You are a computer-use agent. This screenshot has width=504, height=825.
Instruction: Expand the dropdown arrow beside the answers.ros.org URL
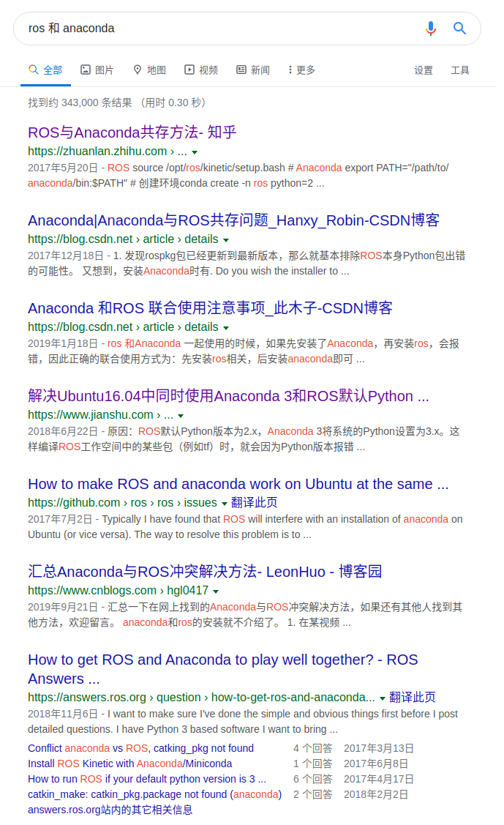[x=383, y=698]
